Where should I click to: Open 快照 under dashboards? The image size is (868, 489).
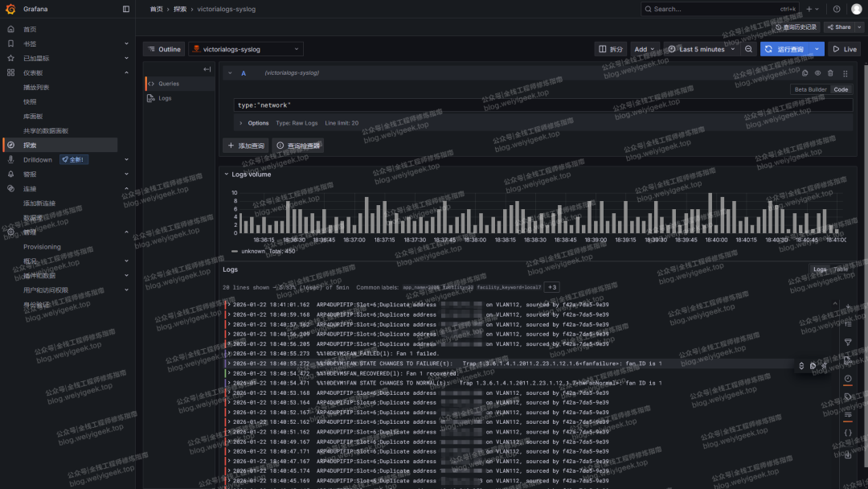(x=30, y=102)
